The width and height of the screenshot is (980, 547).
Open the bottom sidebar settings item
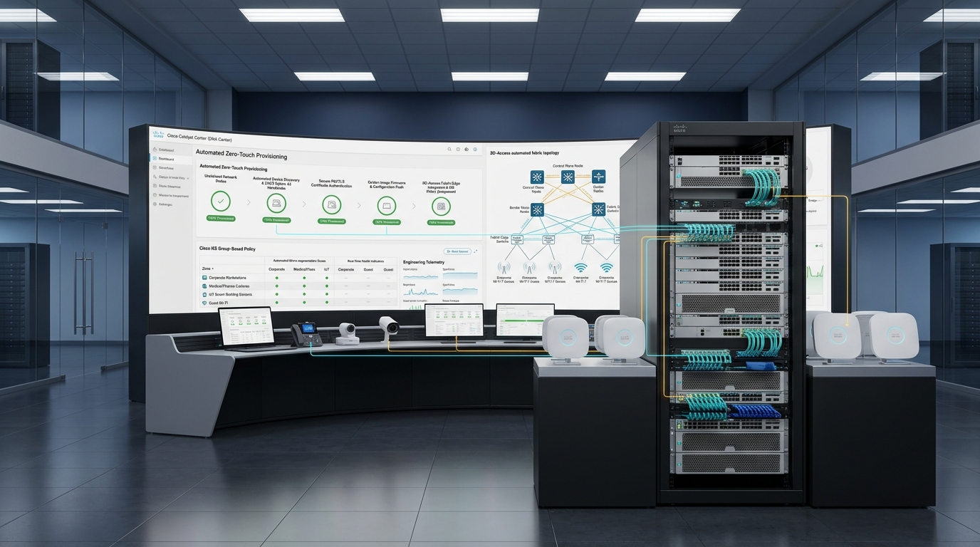click(x=162, y=204)
